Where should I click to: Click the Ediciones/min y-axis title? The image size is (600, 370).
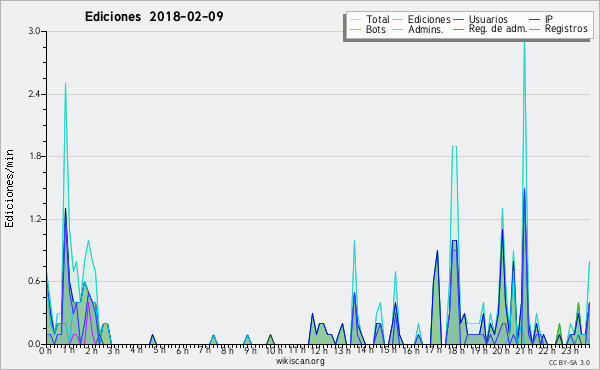click(x=9, y=188)
